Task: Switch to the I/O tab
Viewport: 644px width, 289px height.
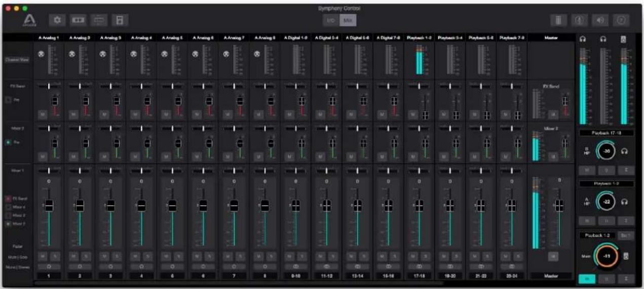Action: coord(331,20)
